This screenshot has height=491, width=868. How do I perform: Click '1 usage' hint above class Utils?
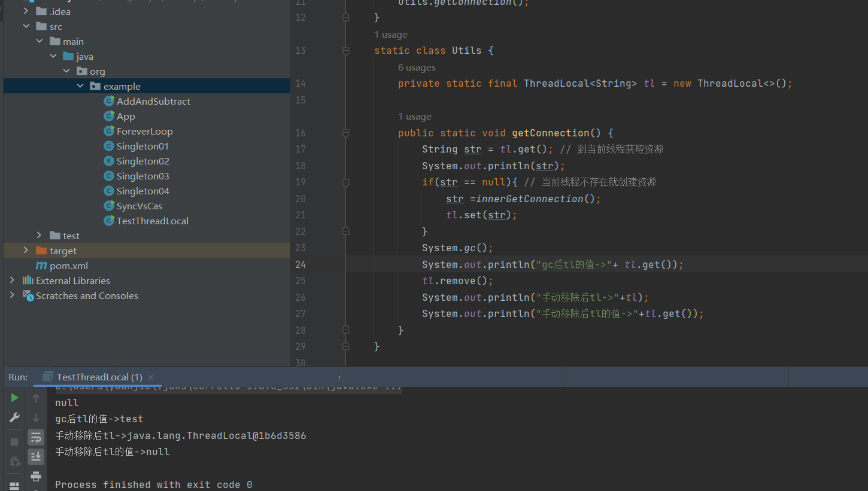point(391,35)
